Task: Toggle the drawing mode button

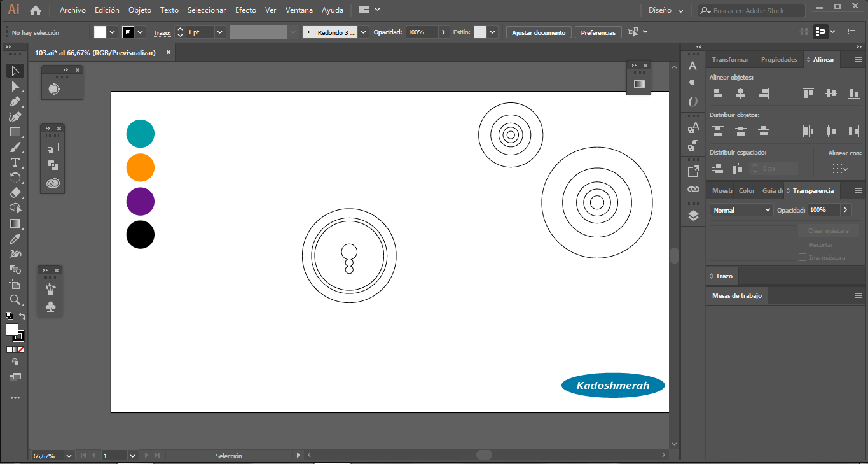Action: tap(15, 362)
